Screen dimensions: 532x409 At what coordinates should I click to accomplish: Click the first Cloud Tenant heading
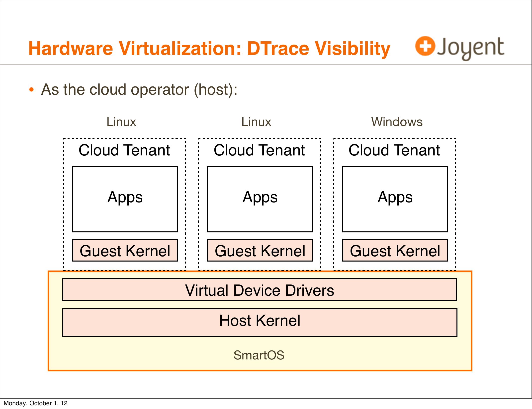(124, 150)
